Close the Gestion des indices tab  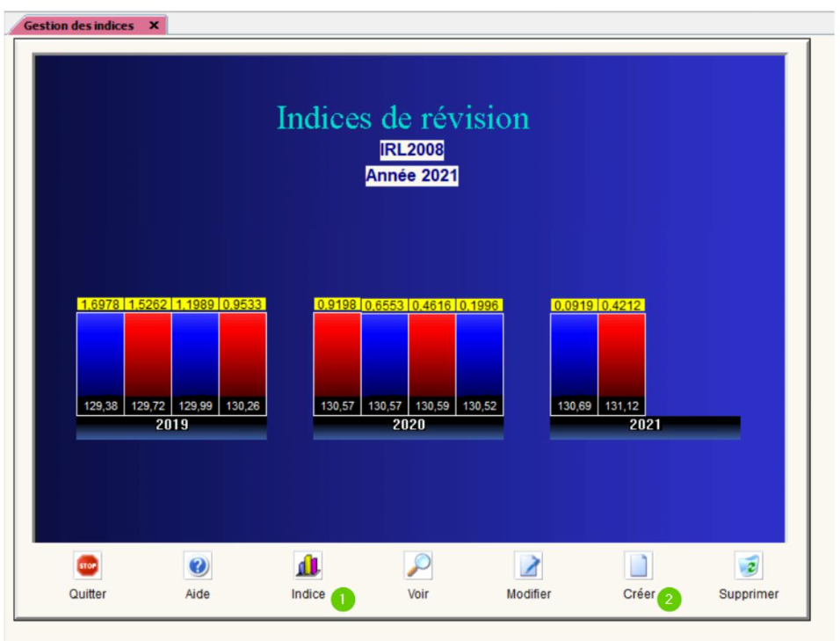154,25
